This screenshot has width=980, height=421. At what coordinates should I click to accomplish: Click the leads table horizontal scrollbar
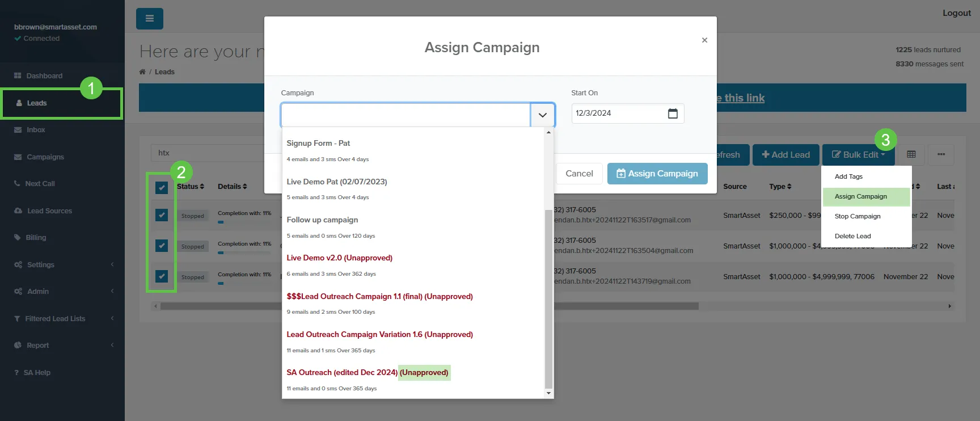429,306
